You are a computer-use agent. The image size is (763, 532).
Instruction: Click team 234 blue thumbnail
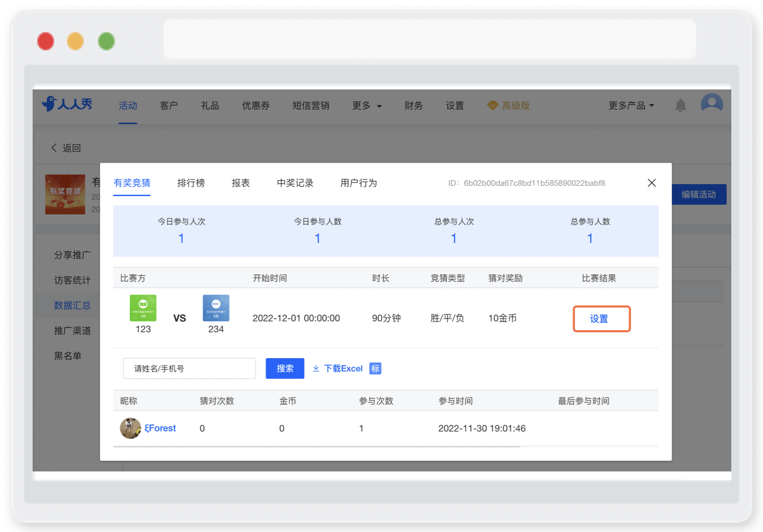[216, 308]
